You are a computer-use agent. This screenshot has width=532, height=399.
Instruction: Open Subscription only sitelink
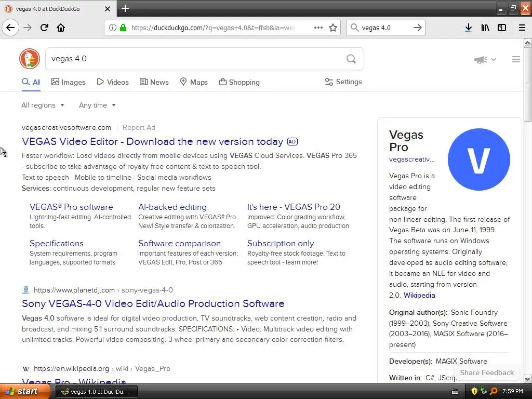[x=281, y=243]
